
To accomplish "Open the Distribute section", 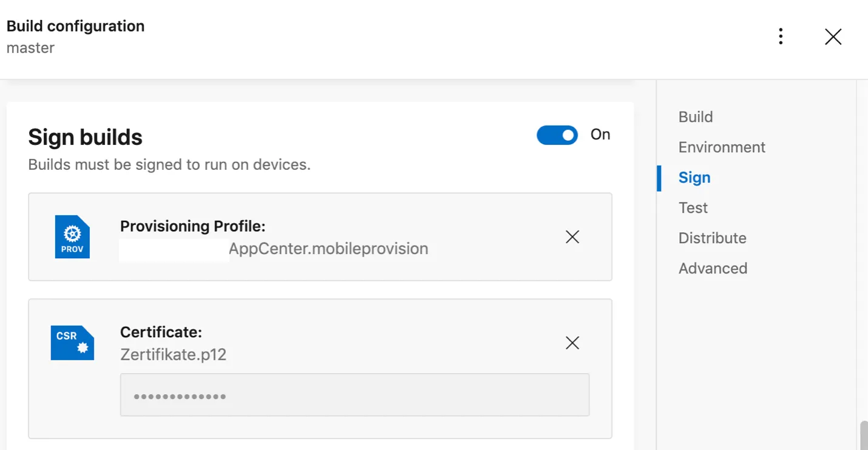I will tap(712, 238).
